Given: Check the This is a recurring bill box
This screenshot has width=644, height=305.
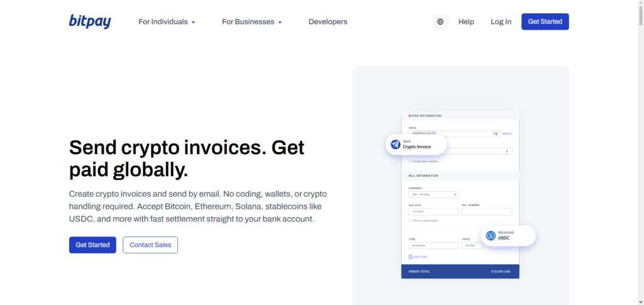Looking at the screenshot, I should point(409,221).
